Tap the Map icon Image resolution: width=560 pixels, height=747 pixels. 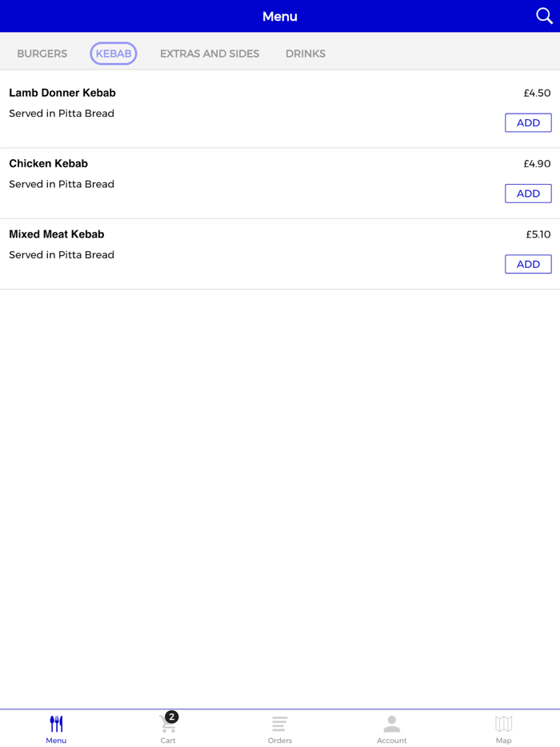pyautogui.click(x=503, y=724)
